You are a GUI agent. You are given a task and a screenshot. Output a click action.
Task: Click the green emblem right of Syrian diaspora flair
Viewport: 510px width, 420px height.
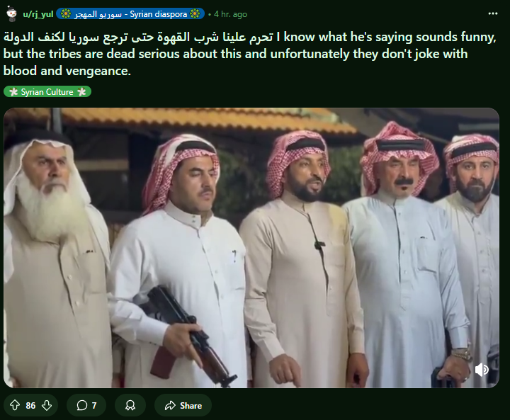(195, 14)
